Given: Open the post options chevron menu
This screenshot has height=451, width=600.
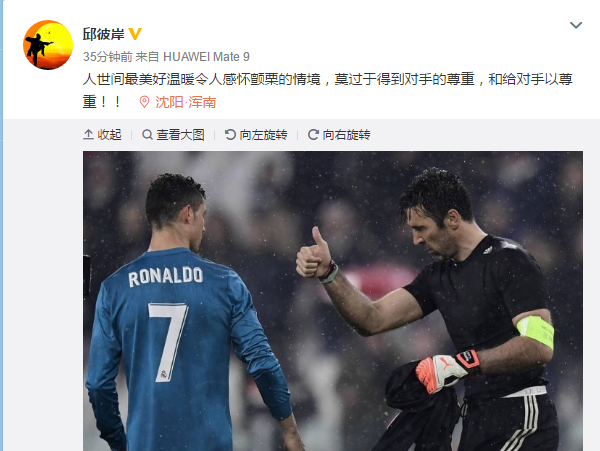Looking at the screenshot, I should (576, 25).
